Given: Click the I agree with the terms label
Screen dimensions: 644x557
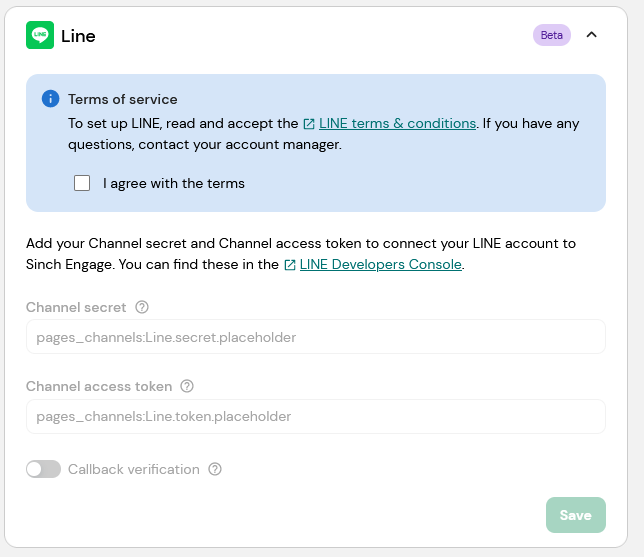Looking at the screenshot, I should (x=174, y=183).
